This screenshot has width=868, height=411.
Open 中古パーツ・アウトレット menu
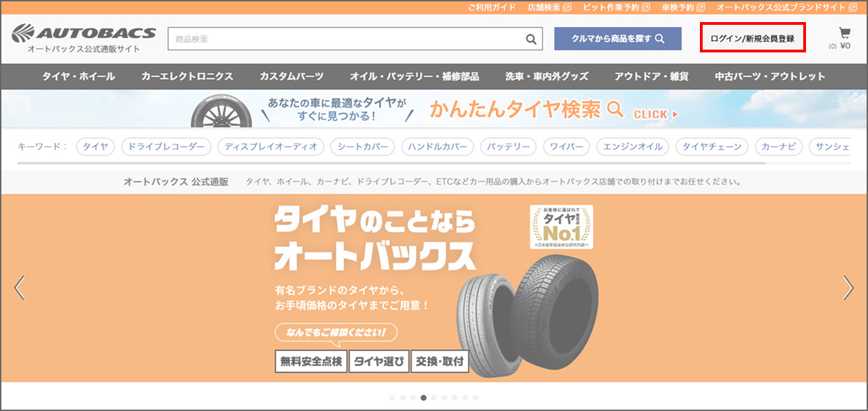coord(769,77)
